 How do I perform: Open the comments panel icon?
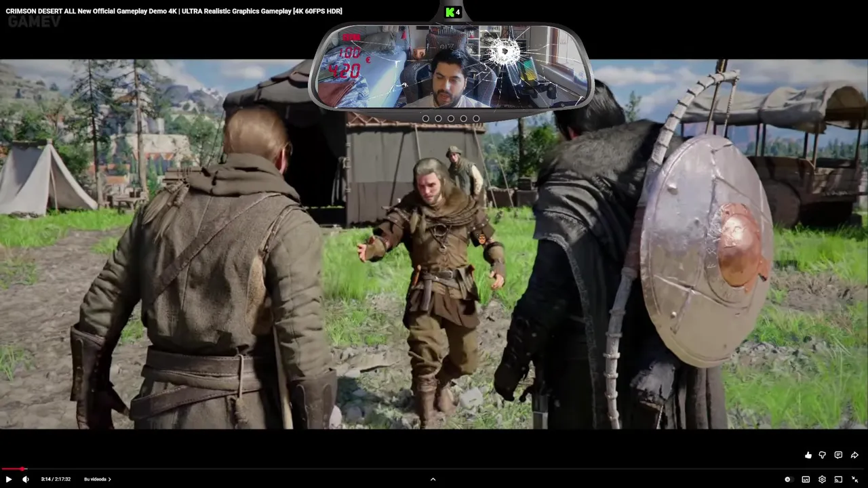(838, 455)
